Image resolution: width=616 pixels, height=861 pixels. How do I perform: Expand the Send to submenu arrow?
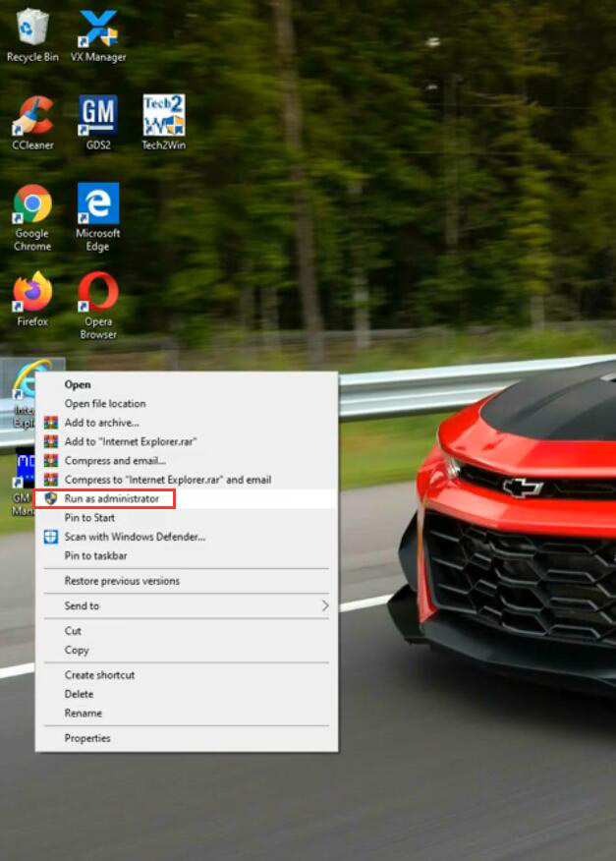click(x=325, y=606)
